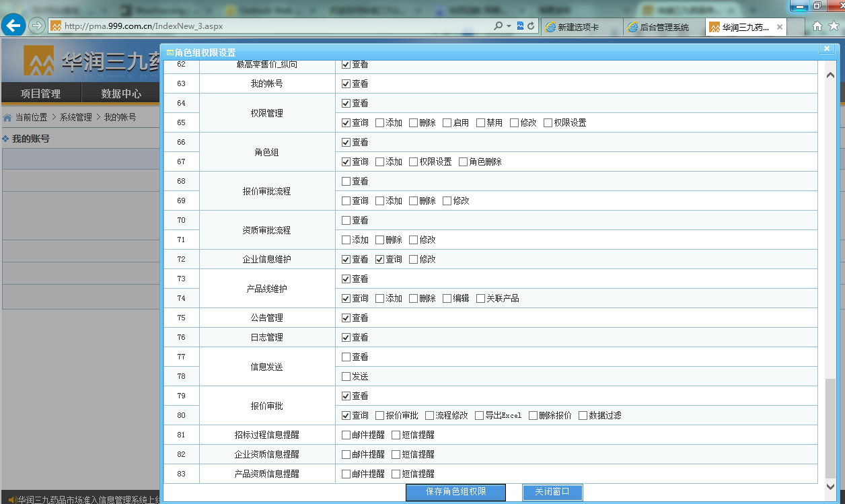The width and height of the screenshot is (845, 504).
Task: Close the 角色组权限设置 dialog with its X
Action: point(828,49)
